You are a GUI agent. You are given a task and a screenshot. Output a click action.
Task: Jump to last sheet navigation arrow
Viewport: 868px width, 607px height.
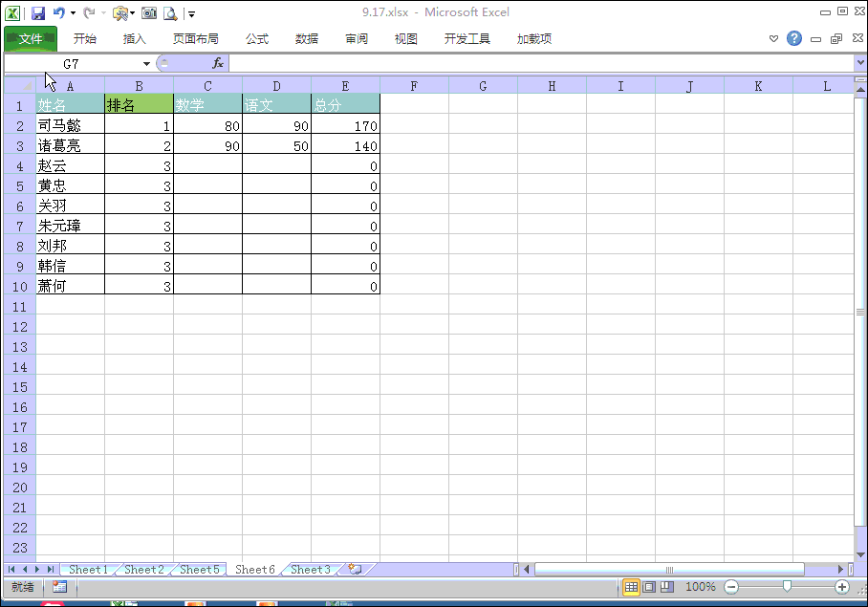(51, 569)
